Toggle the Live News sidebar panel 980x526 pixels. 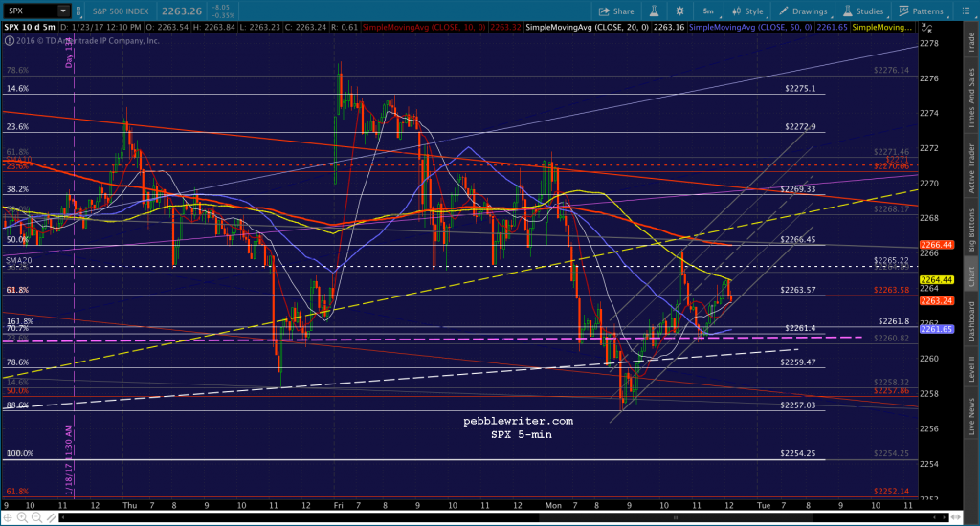pyautogui.click(x=971, y=417)
